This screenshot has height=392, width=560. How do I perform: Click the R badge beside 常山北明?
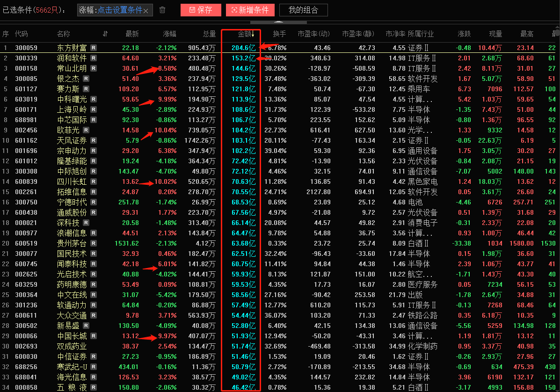coord(93,68)
